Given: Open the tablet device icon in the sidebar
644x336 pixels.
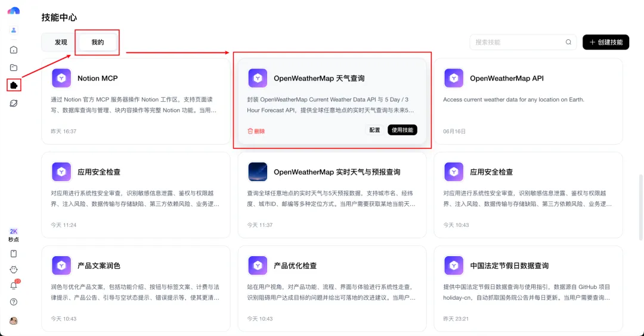Looking at the screenshot, I should tap(14, 254).
